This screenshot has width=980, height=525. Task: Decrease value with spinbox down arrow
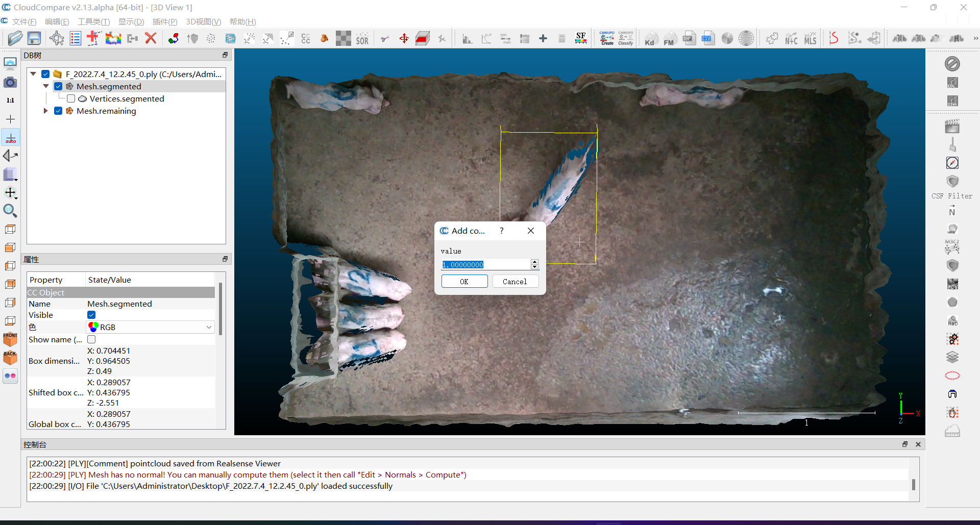pyautogui.click(x=534, y=267)
